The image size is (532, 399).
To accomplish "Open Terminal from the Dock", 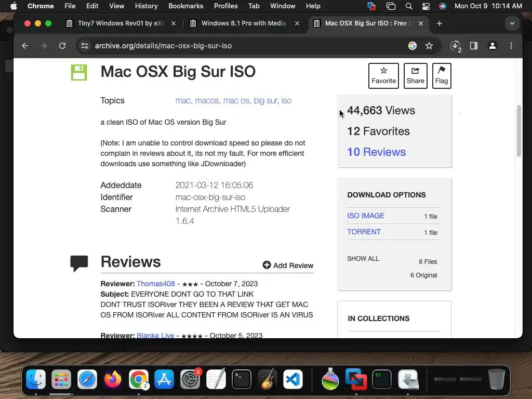I will coord(242,379).
